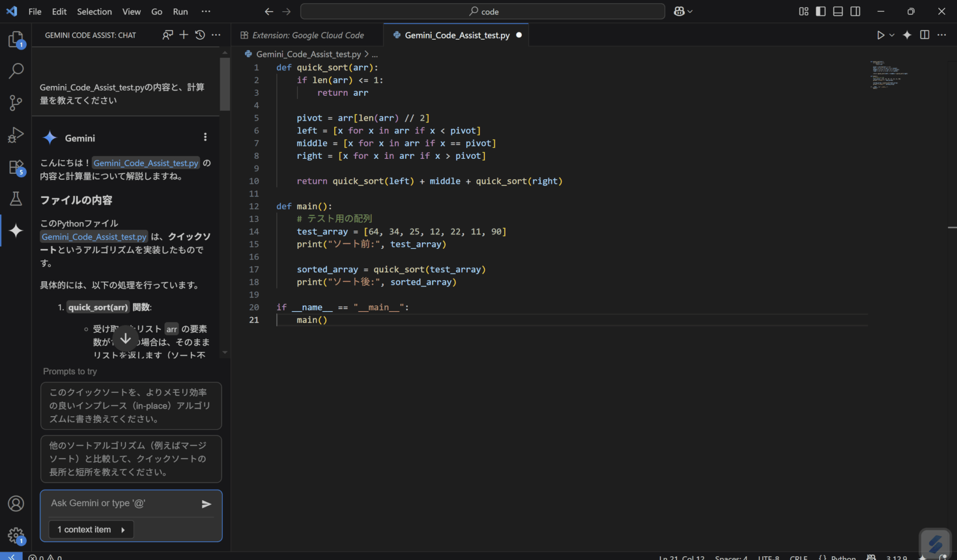
Task: Close the unsaved file tab dot indicator
Action: [519, 35]
